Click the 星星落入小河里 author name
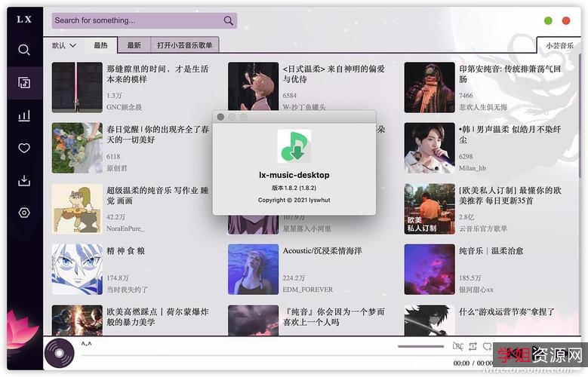588x377 pixels. [x=306, y=228]
